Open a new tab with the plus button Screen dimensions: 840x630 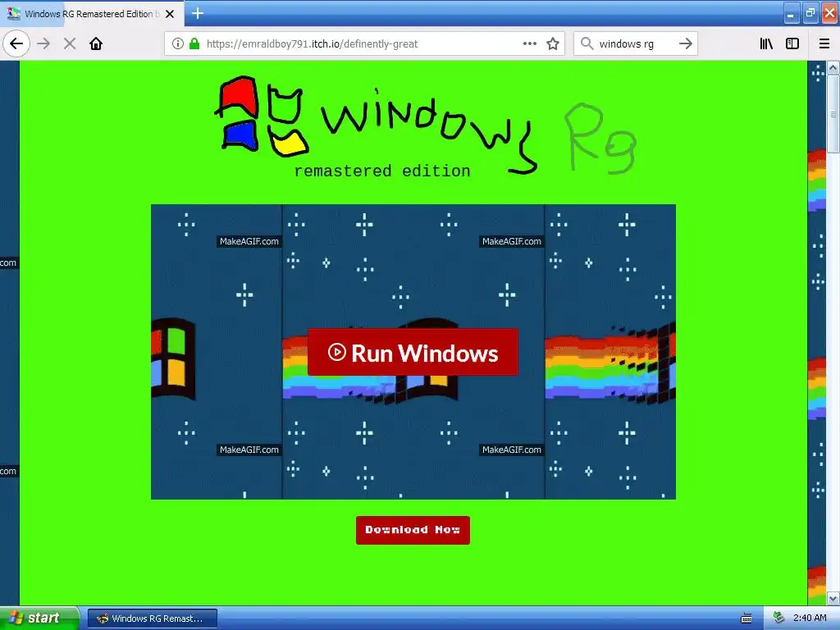197,13
